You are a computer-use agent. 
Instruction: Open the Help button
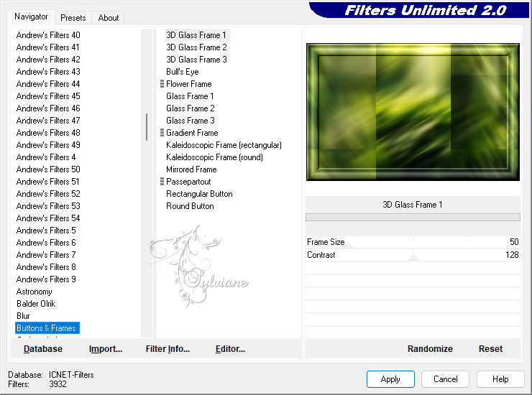500,378
